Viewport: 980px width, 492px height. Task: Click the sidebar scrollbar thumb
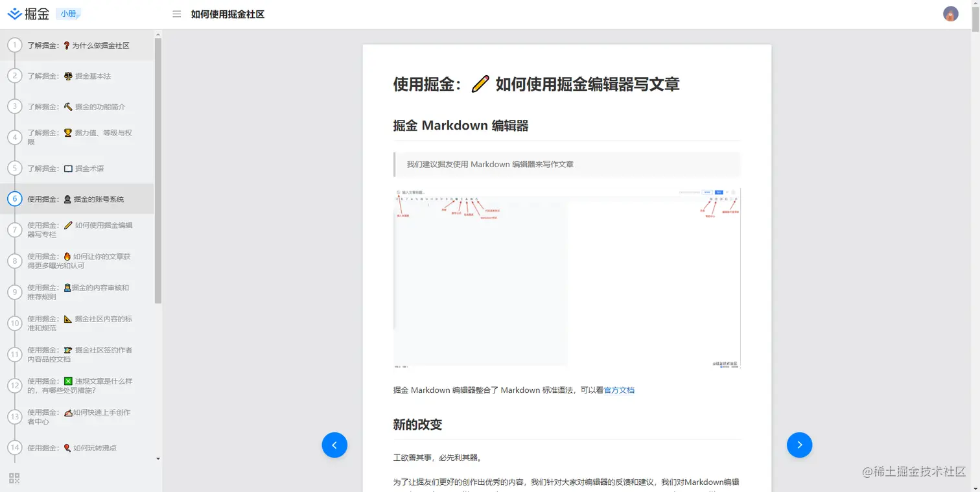click(158, 170)
